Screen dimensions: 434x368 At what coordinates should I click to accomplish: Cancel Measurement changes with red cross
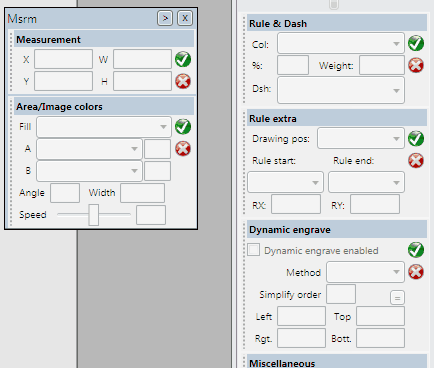pyautogui.click(x=183, y=81)
